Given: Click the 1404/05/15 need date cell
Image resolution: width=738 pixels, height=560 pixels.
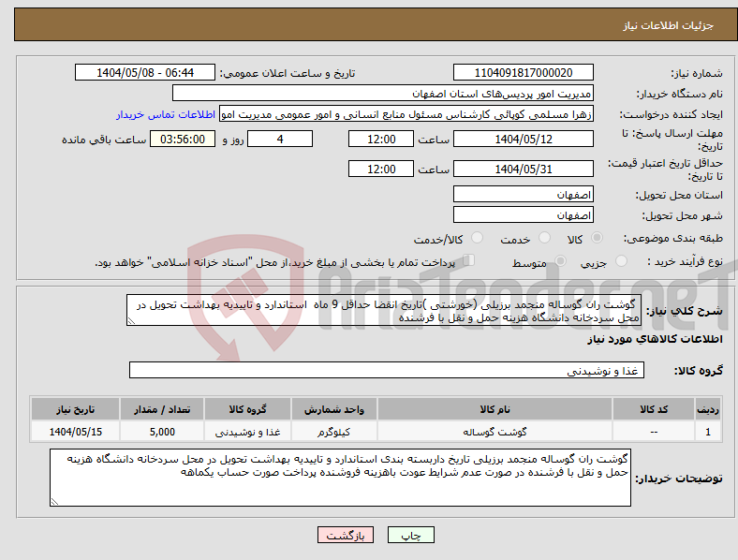Looking at the screenshot, I should point(75,432).
